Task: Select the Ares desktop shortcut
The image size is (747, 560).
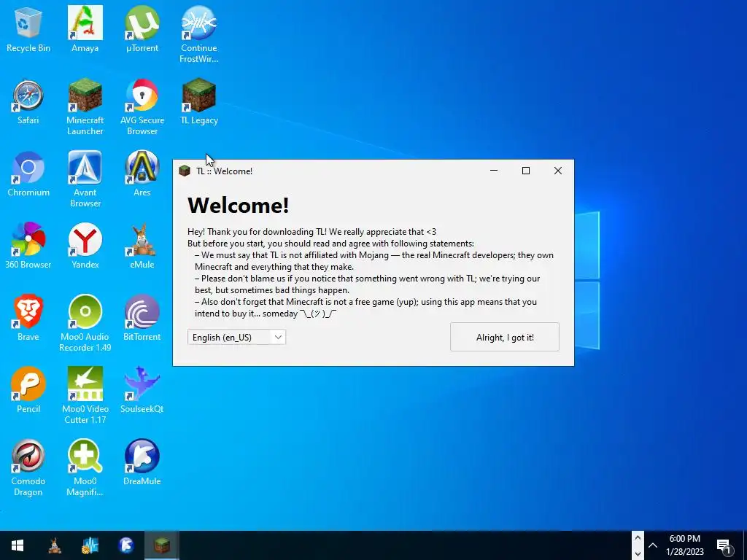Action: 142,174
